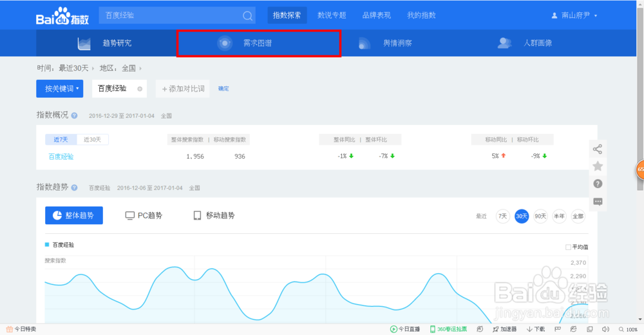Open the 我的指数 menu item

point(421,15)
